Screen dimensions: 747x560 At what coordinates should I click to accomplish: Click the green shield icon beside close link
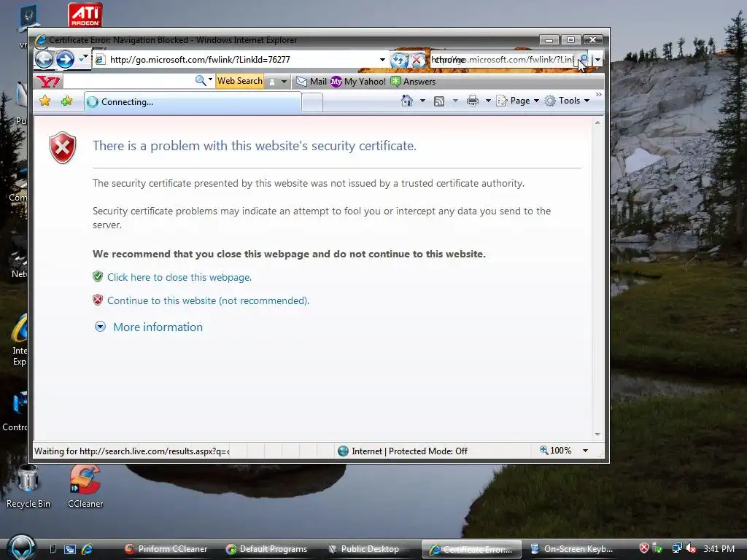pyautogui.click(x=98, y=276)
